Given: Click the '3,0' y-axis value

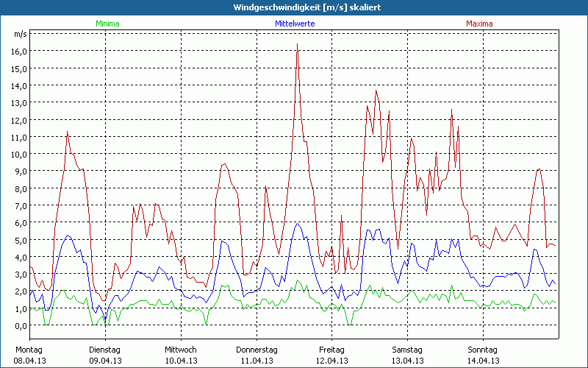Looking at the screenshot, I should pos(21,275).
